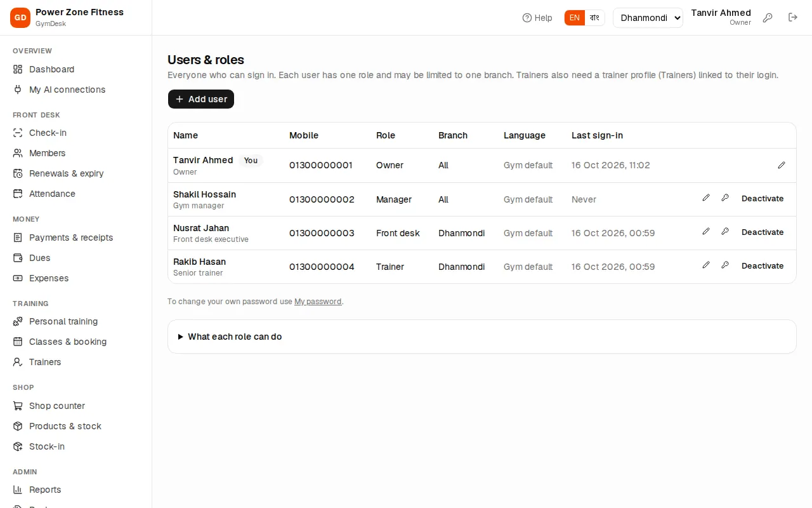Image resolution: width=812 pixels, height=508 pixels.
Task: Open Classes & booking
Action: click(76, 342)
